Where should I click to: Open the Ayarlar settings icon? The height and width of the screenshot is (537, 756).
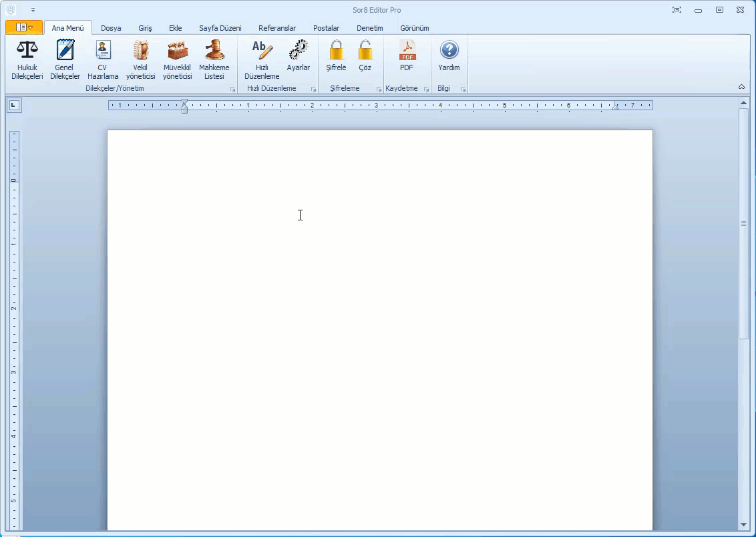pyautogui.click(x=299, y=57)
